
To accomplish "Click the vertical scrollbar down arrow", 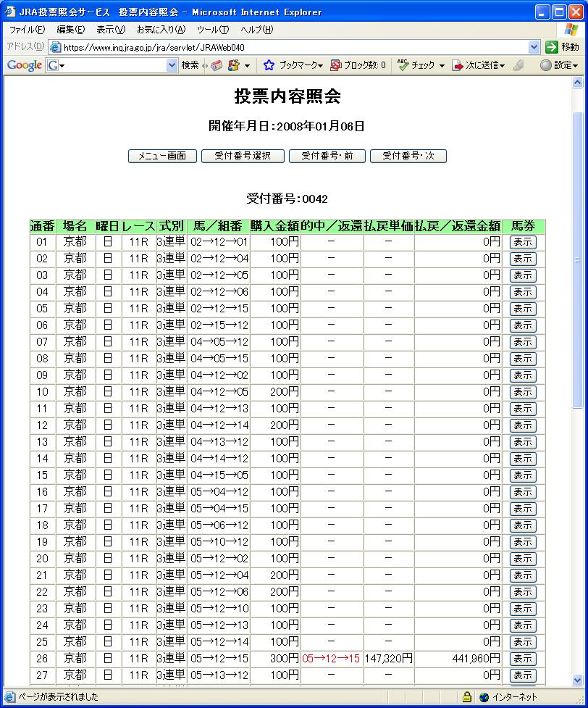I will pos(578,680).
